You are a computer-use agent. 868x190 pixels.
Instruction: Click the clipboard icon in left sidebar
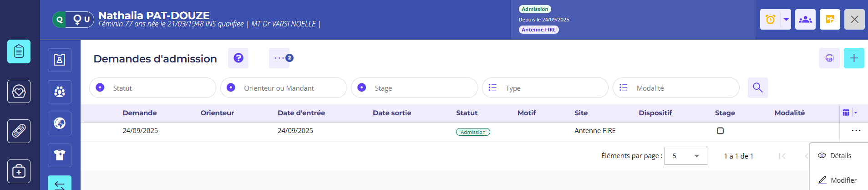point(19,51)
